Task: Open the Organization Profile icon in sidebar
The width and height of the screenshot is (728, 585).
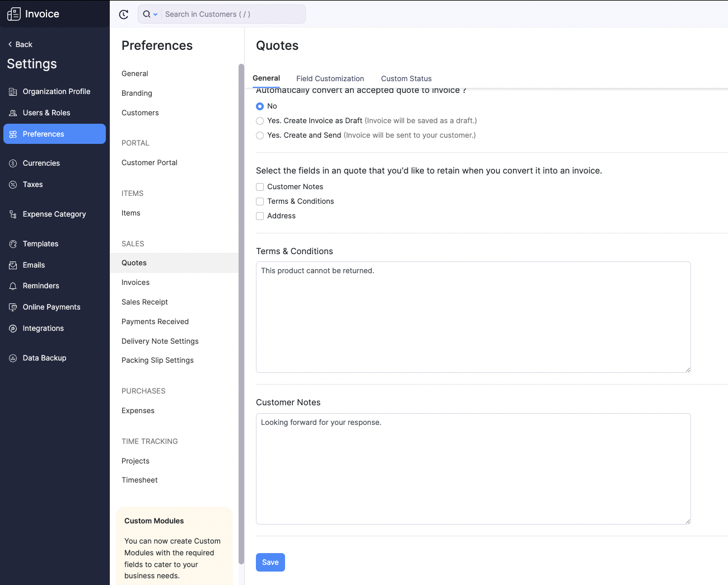Action: click(12, 91)
